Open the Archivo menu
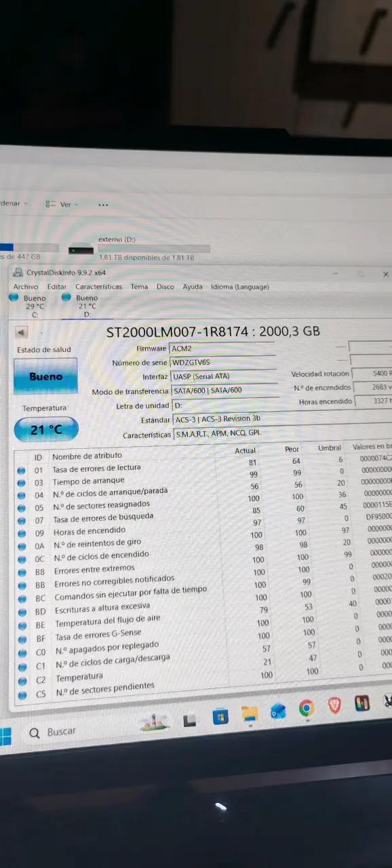Screen dimensions: 392x868 (25, 287)
